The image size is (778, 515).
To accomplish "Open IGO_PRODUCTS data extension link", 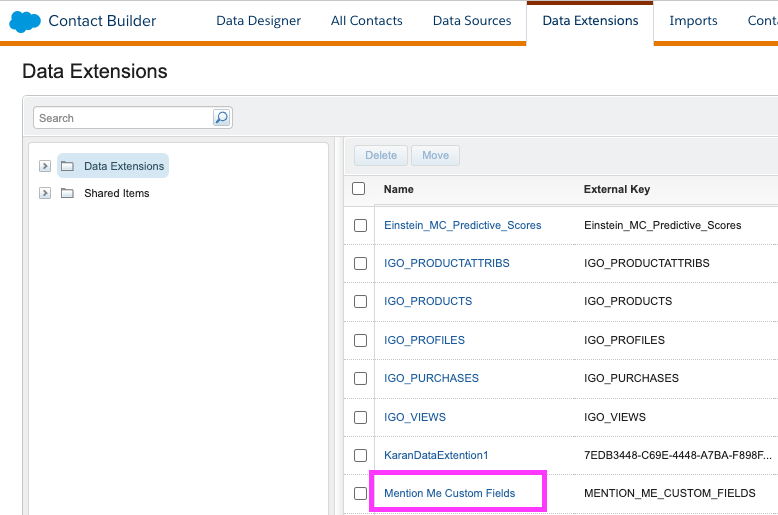I will (x=428, y=301).
